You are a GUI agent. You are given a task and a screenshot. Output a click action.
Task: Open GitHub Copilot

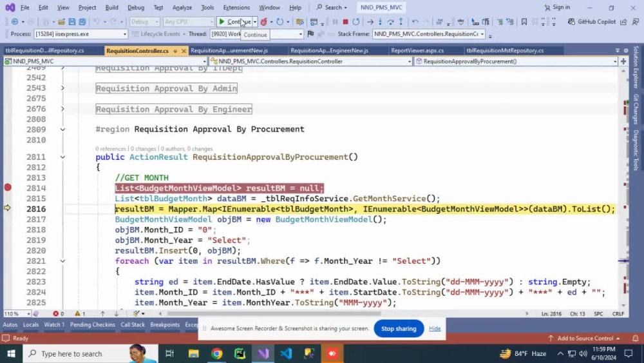(x=592, y=21)
